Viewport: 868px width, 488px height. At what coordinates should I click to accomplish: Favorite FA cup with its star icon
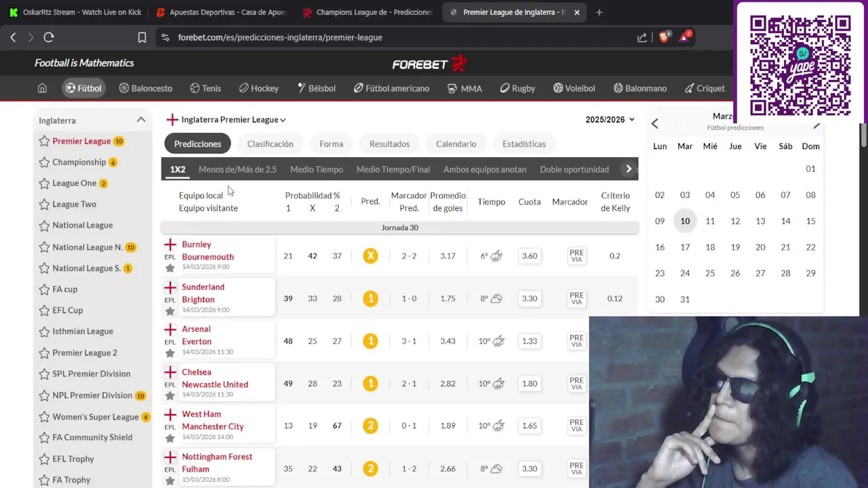pos(44,289)
